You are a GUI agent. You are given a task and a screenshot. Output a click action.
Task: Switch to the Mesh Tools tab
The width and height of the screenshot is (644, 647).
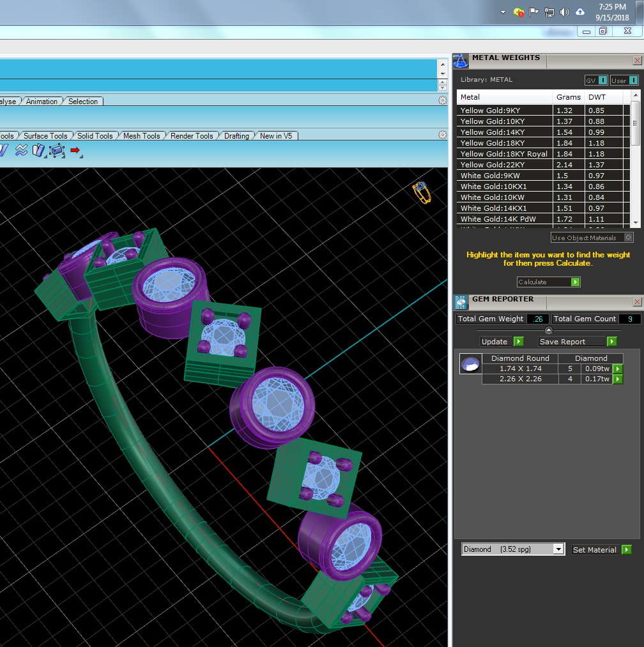click(x=142, y=136)
